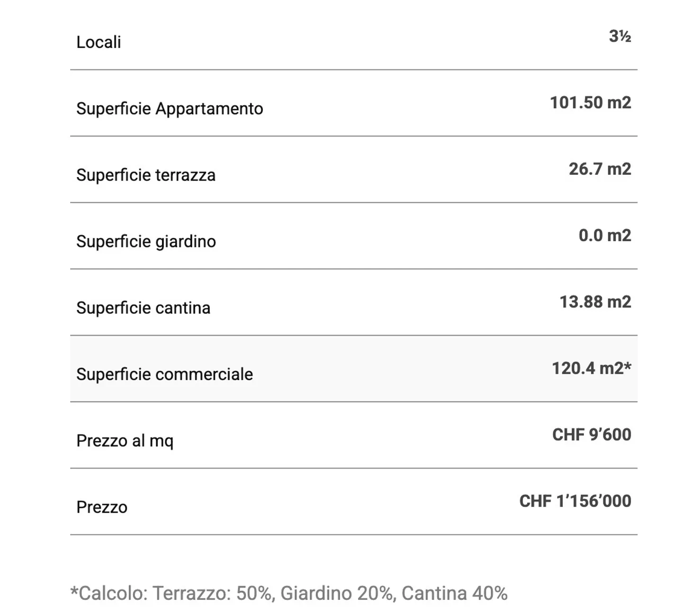Select the 0.0 m2 garden value
Viewport: 682px width, 616px height.
click(x=604, y=236)
